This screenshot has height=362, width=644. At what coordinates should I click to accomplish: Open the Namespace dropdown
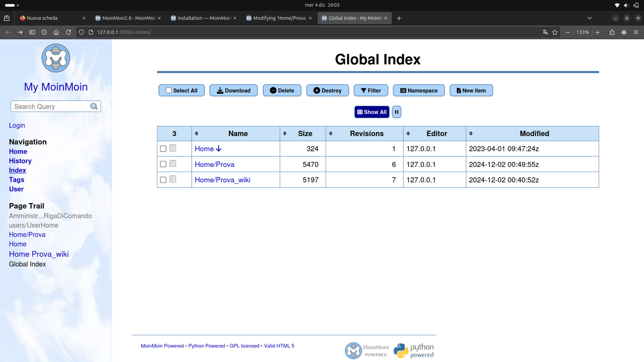(419, 90)
